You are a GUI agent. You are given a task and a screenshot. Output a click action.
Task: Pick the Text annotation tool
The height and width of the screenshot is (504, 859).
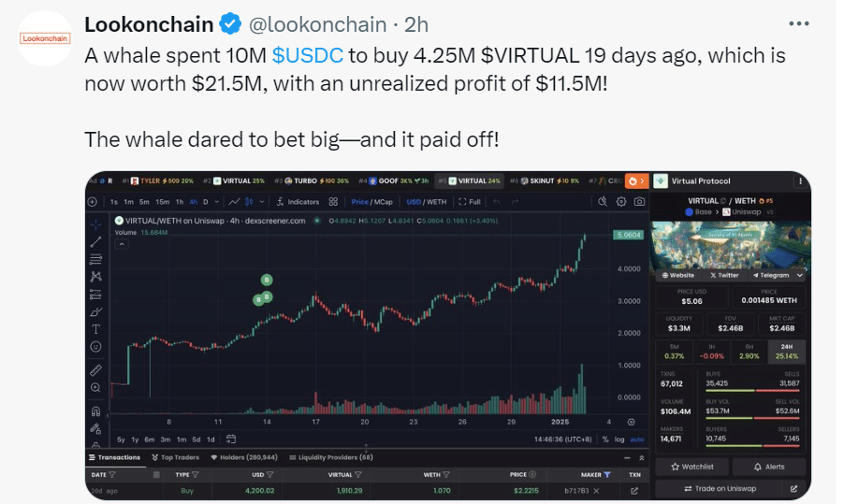pyautogui.click(x=95, y=329)
